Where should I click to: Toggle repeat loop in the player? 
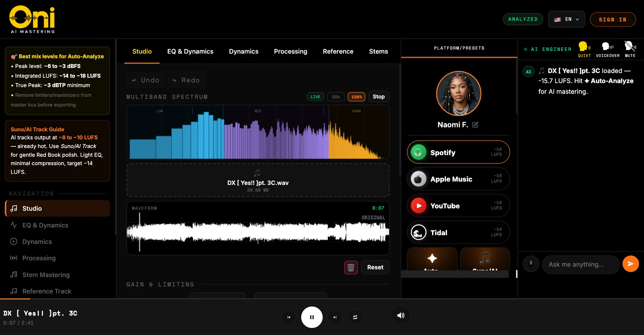click(x=355, y=317)
